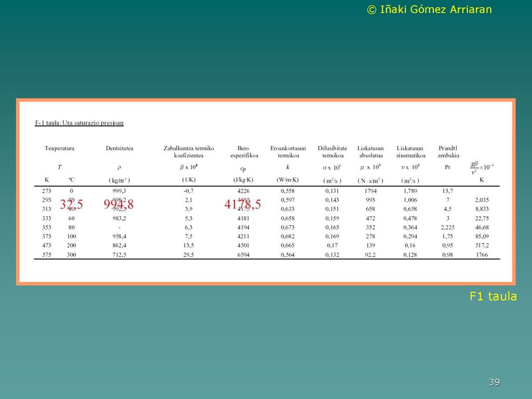Select the "Eroankortasun termikoa" header

(288, 152)
